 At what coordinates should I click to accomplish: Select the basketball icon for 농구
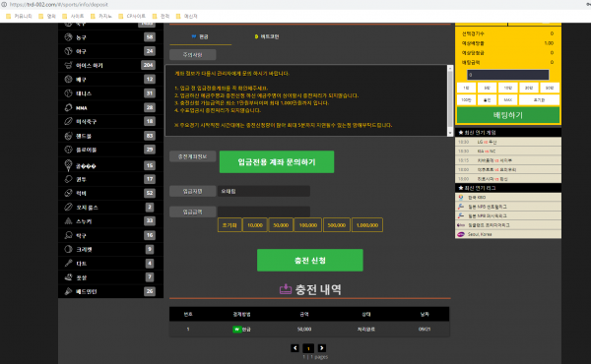68,36
